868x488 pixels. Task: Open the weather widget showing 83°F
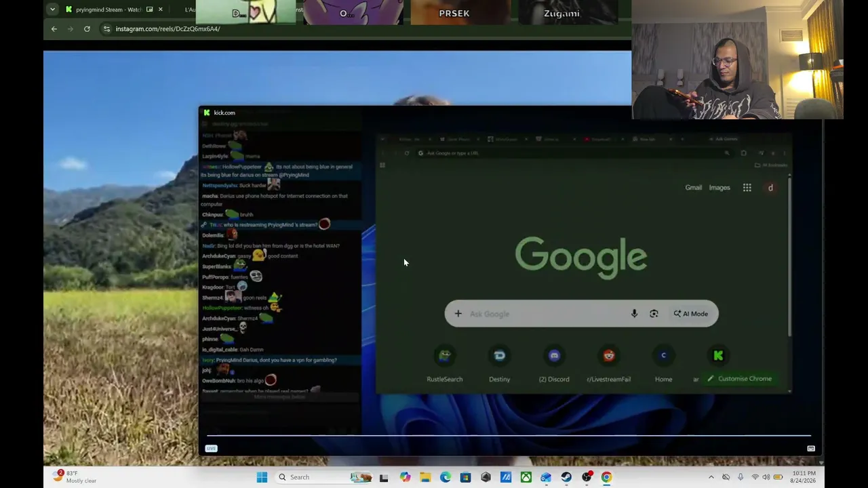pos(75,476)
